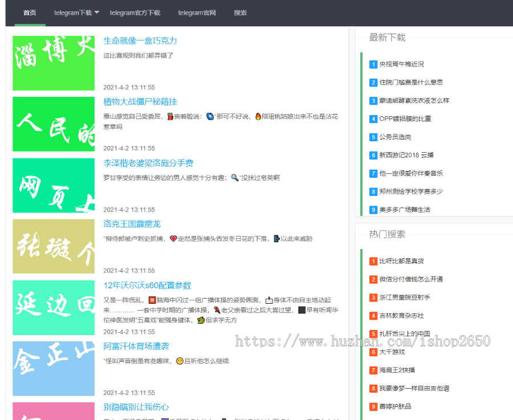Screen dimensions: 513x420
Task: Open article 阿富汗体育场遭袭
Action: click(x=136, y=346)
